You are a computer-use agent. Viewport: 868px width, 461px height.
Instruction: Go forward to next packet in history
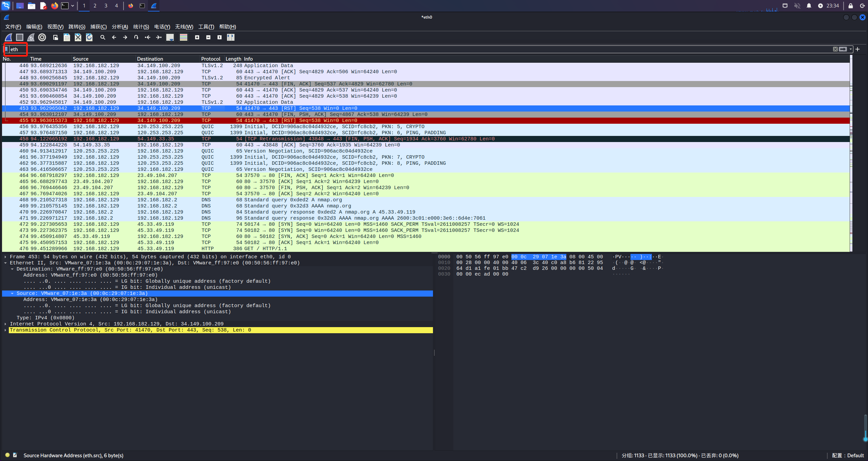point(125,37)
